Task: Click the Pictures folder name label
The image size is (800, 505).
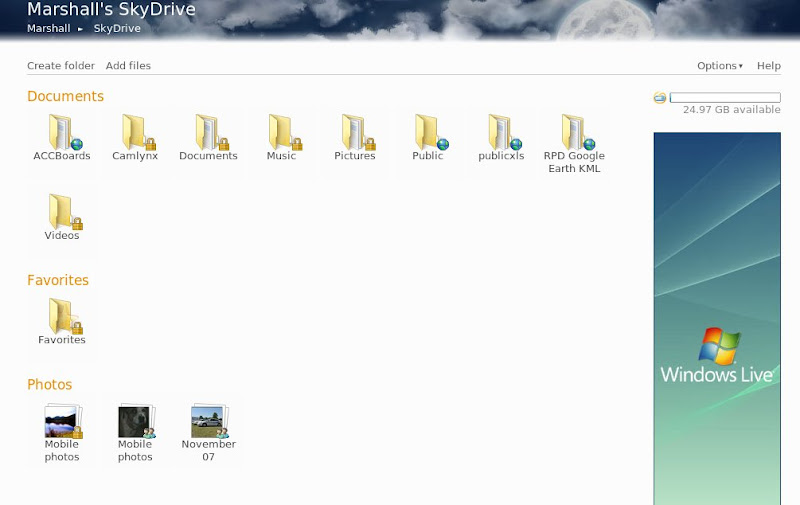Action: (355, 156)
